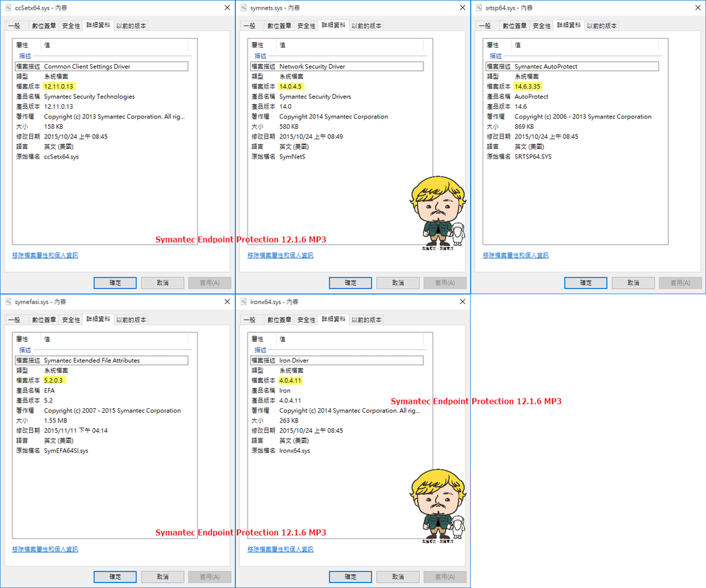Image resolution: width=706 pixels, height=588 pixels.
Task: Click 取消 in ccSetx64.sys window
Action: 163,283
